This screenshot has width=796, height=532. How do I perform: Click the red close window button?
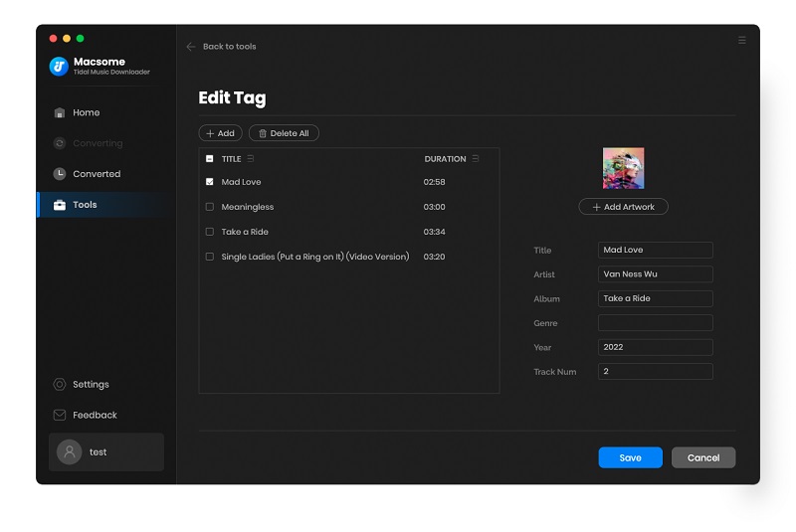coord(53,38)
